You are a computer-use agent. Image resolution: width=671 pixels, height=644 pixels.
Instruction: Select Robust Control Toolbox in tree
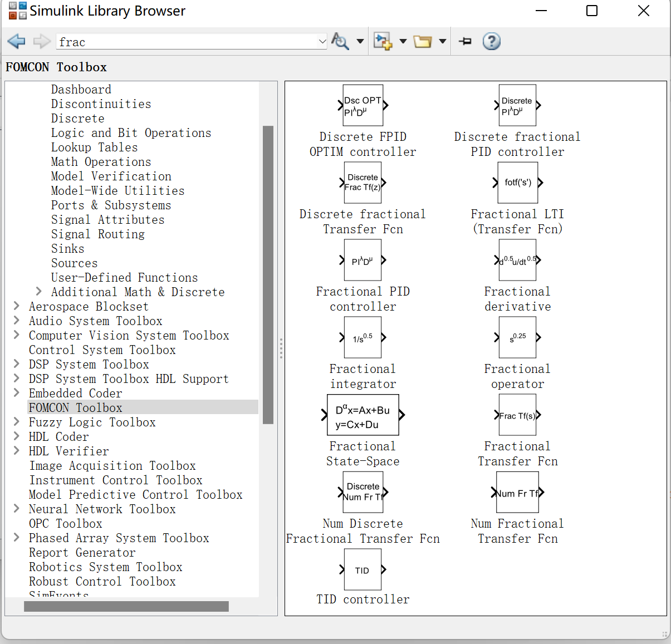102,582
